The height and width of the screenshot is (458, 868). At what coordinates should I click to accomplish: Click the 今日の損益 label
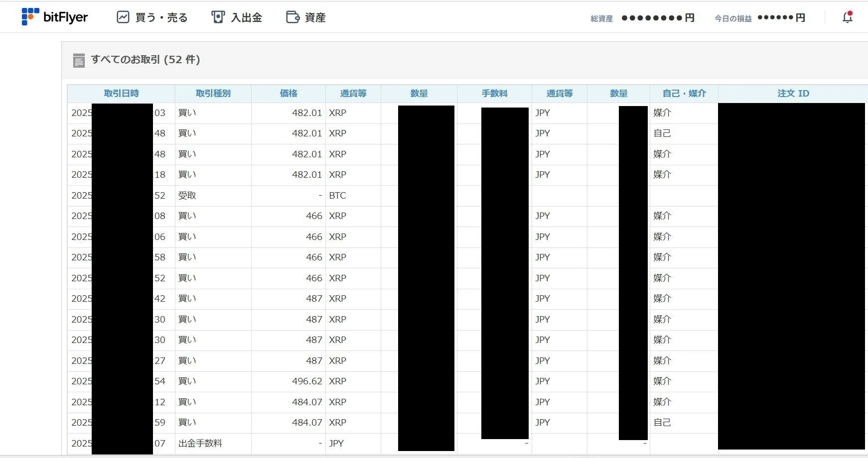click(x=733, y=18)
